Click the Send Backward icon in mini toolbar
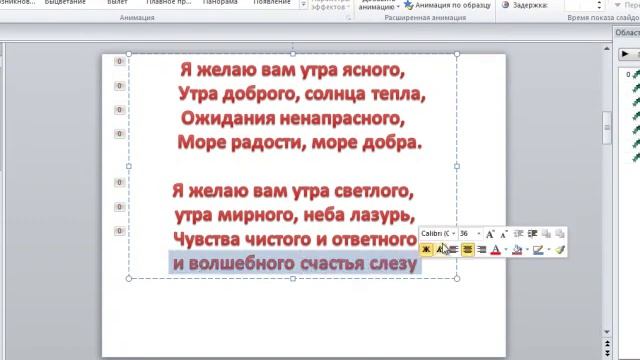640x360 pixels. [x=560, y=234]
